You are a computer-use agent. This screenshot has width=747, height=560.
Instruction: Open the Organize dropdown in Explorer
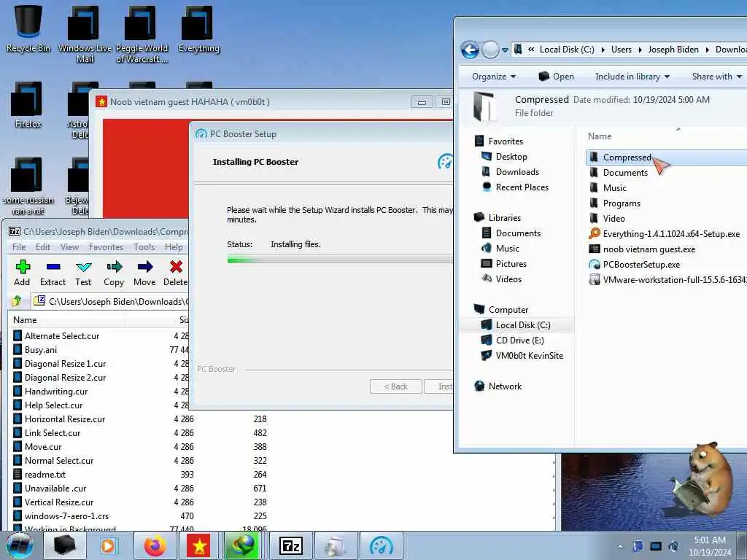(494, 77)
